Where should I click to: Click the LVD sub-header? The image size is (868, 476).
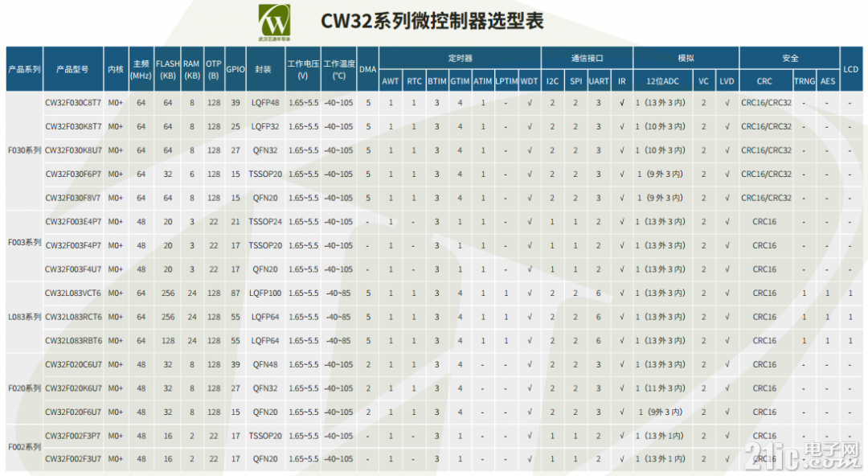pyautogui.click(x=727, y=81)
